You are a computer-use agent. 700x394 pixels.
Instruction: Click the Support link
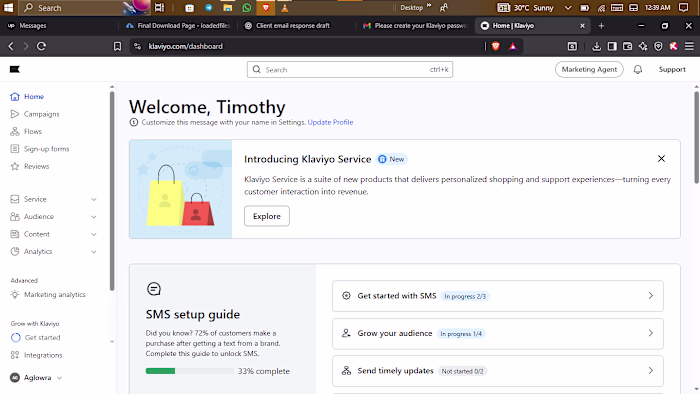[x=672, y=69]
